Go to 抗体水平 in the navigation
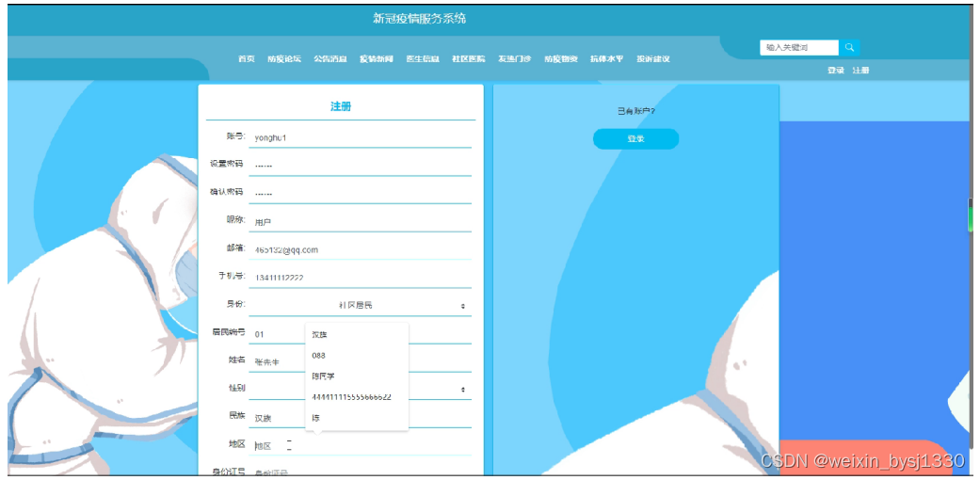The width and height of the screenshot is (980, 480). pyautogui.click(x=607, y=58)
